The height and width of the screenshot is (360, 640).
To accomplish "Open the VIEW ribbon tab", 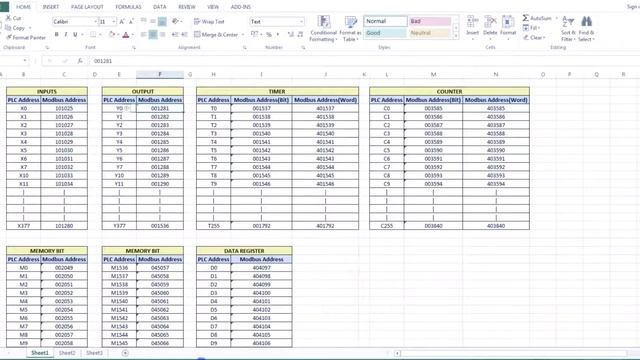I will (x=213, y=7).
